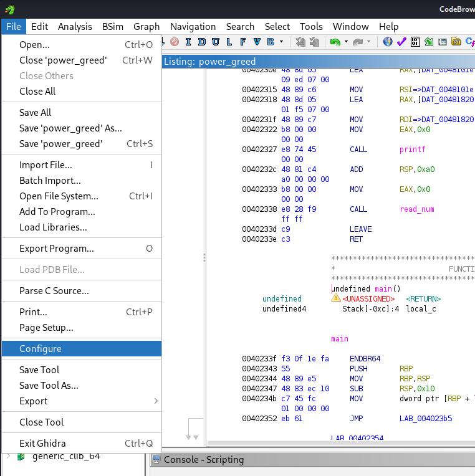Image resolution: width=475 pixels, height=476 pixels.
Task: Click the purple checkmark toolbar icon
Action: 401,42
